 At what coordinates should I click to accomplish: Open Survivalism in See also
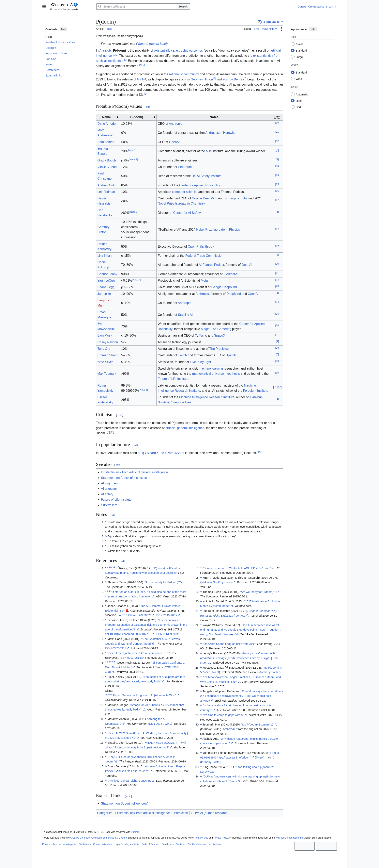[109, 505]
